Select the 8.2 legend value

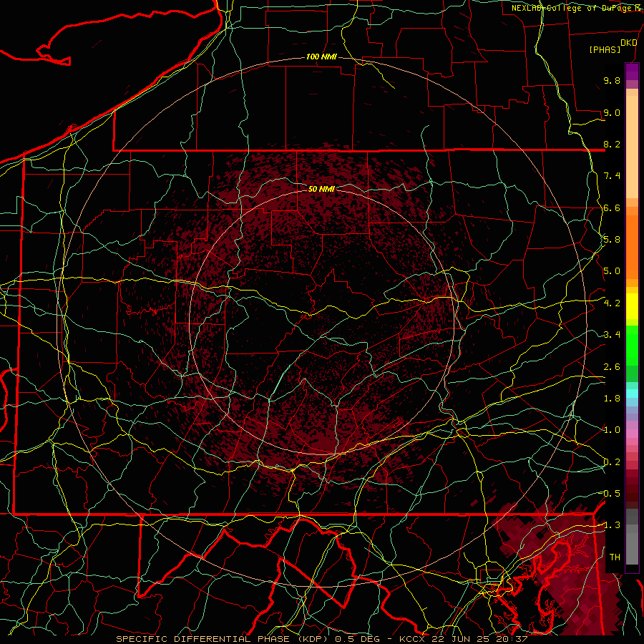[x=612, y=144]
